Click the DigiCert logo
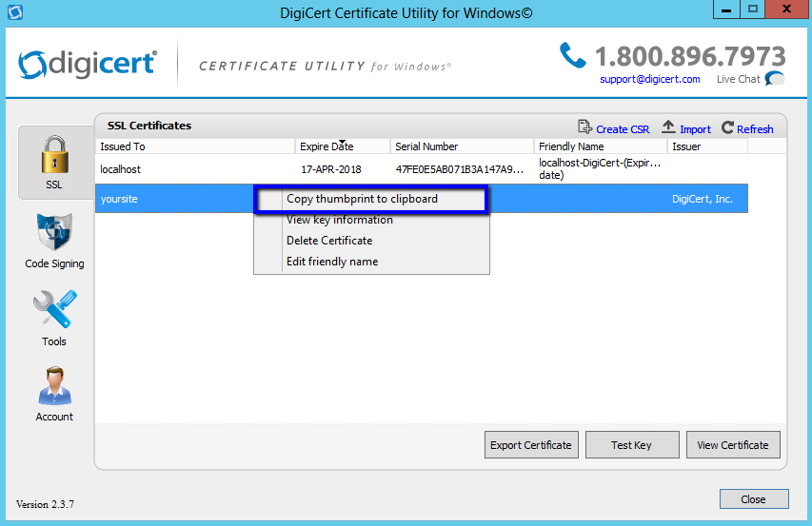 click(88, 65)
